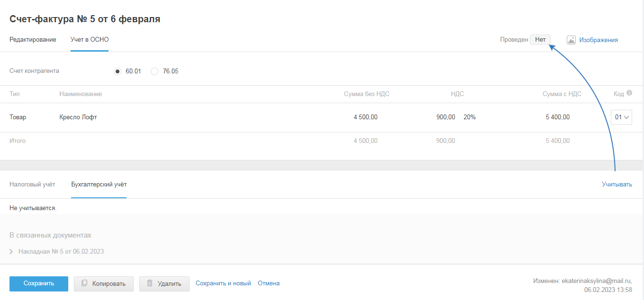Viewport: 644px width, 300px height.
Task: Open the Изображения link
Action: [x=599, y=40]
